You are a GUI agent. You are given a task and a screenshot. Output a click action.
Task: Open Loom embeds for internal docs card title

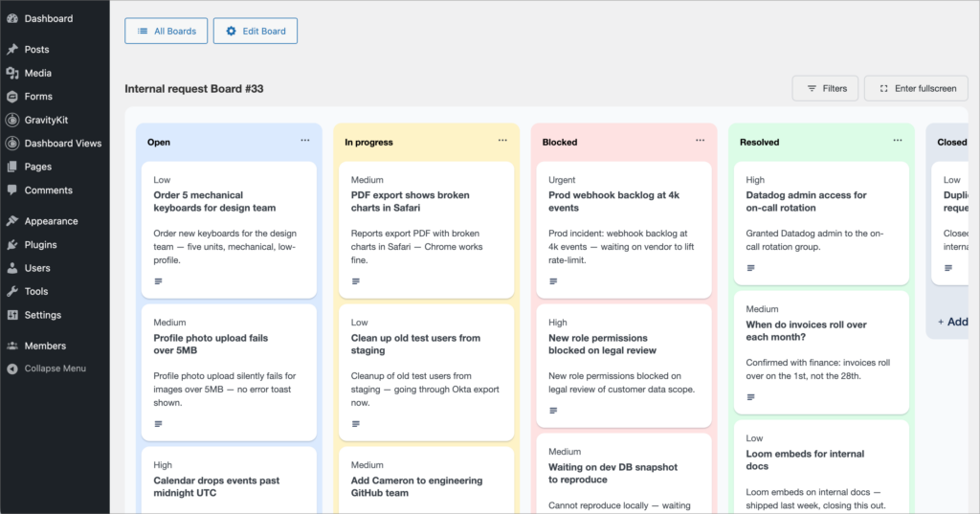coord(805,460)
